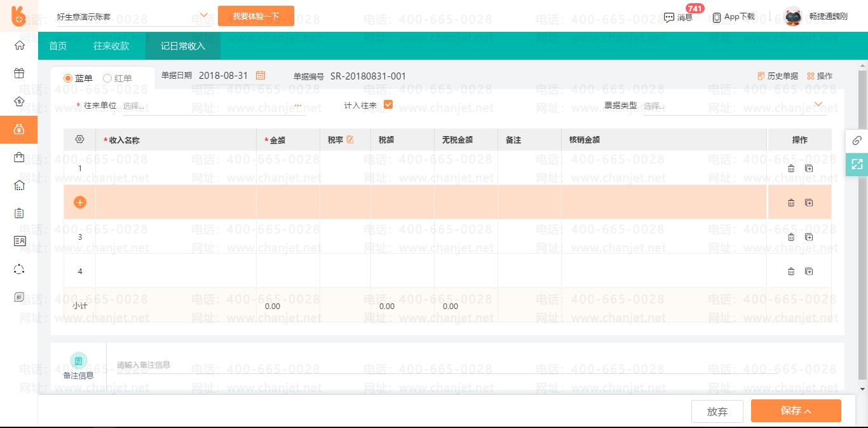Toggle the 计入往来 checkbox
This screenshot has width=868, height=428.
(388, 104)
